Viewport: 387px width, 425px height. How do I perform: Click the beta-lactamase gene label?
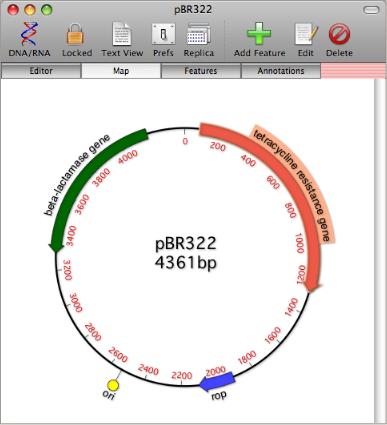(76, 174)
